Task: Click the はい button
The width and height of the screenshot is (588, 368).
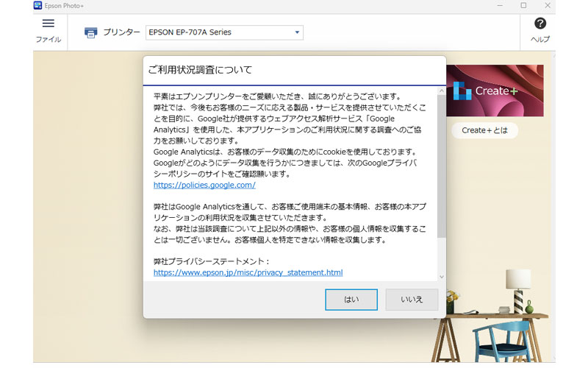Action: pyautogui.click(x=351, y=300)
